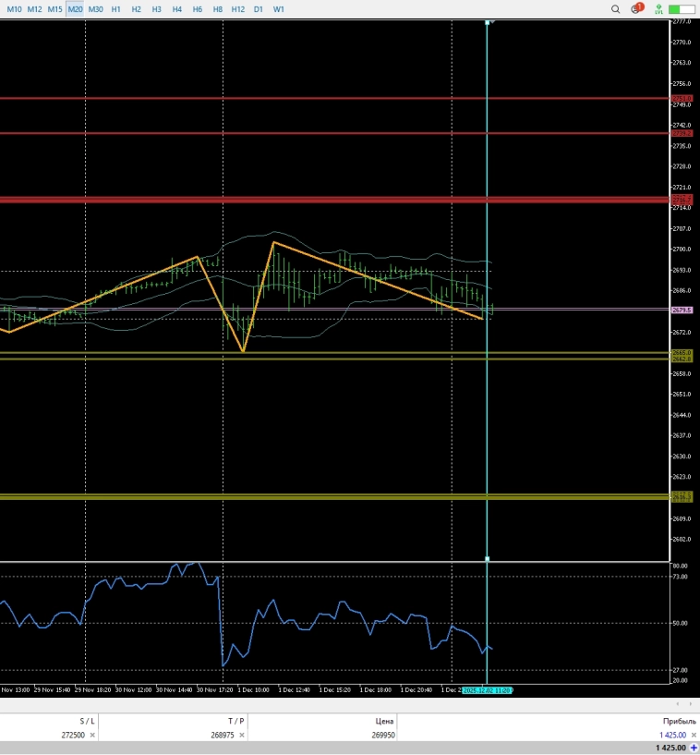Click the take profit value 268975

tap(223, 736)
